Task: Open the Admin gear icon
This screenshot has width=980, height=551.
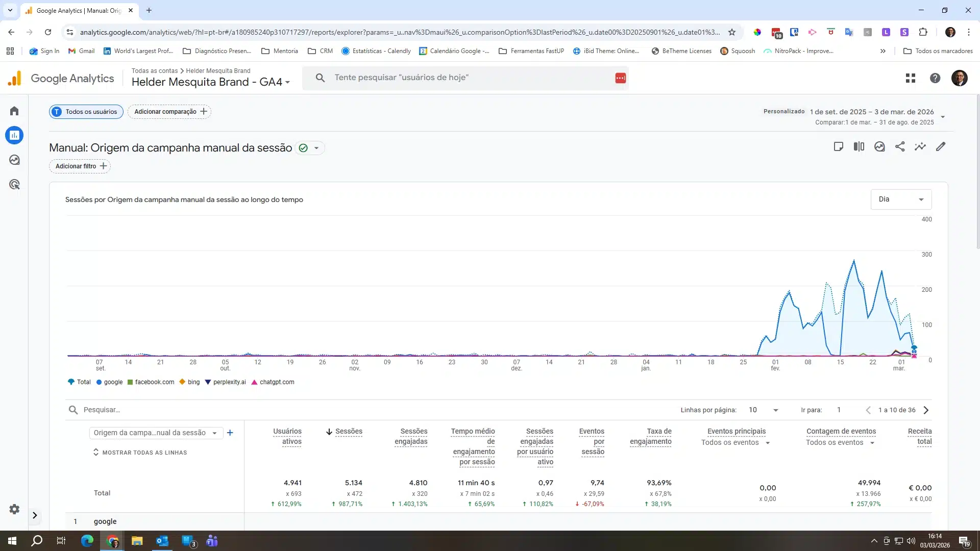Action: click(14, 509)
